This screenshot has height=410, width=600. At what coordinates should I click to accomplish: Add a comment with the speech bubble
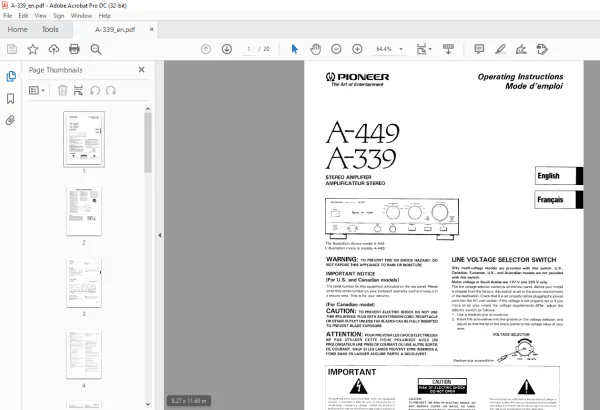479,49
